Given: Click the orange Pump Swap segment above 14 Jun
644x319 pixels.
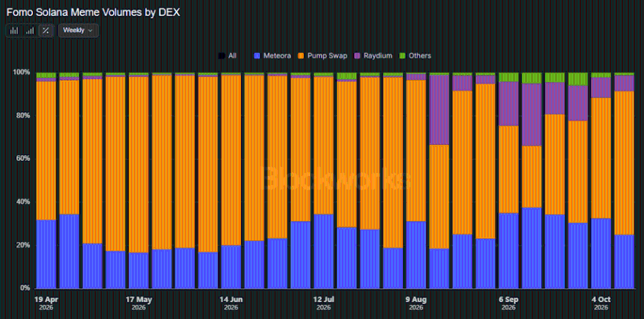Looking at the screenshot, I should coord(231,160).
